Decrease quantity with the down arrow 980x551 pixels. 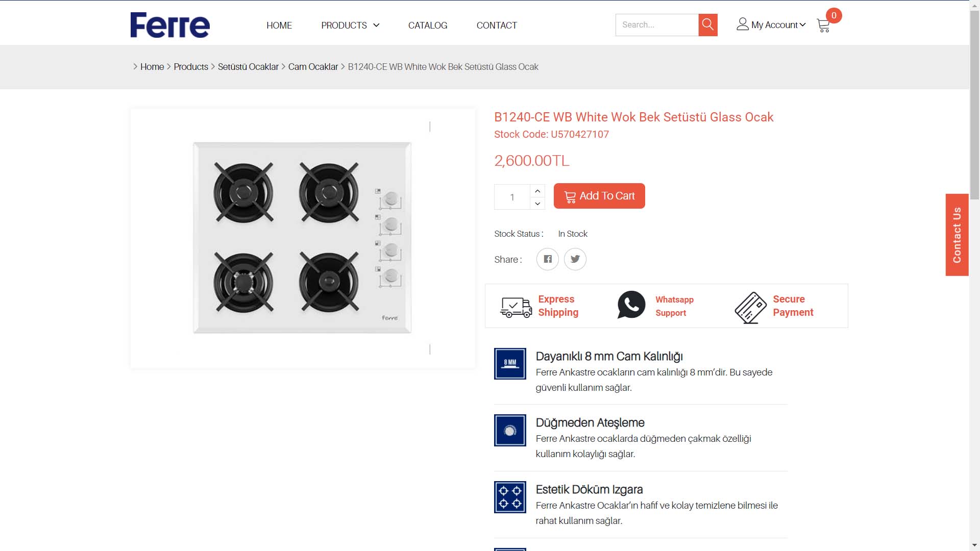pos(537,204)
